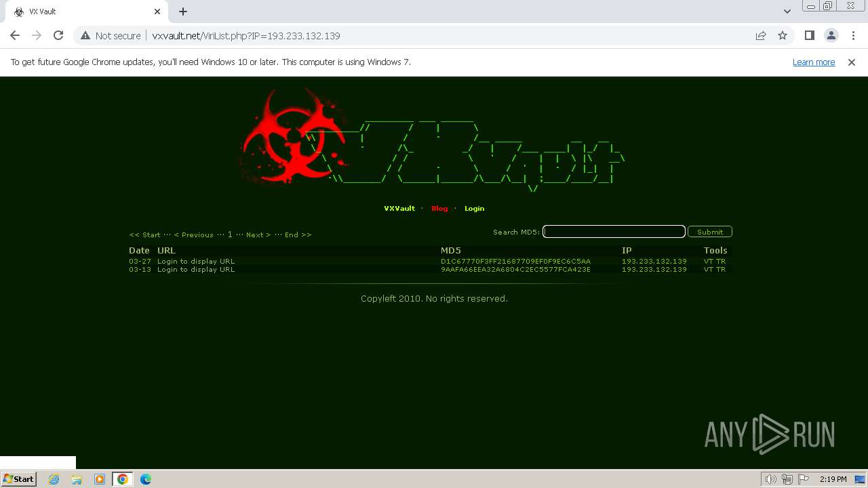Expand the tab search dropdown

[787, 12]
